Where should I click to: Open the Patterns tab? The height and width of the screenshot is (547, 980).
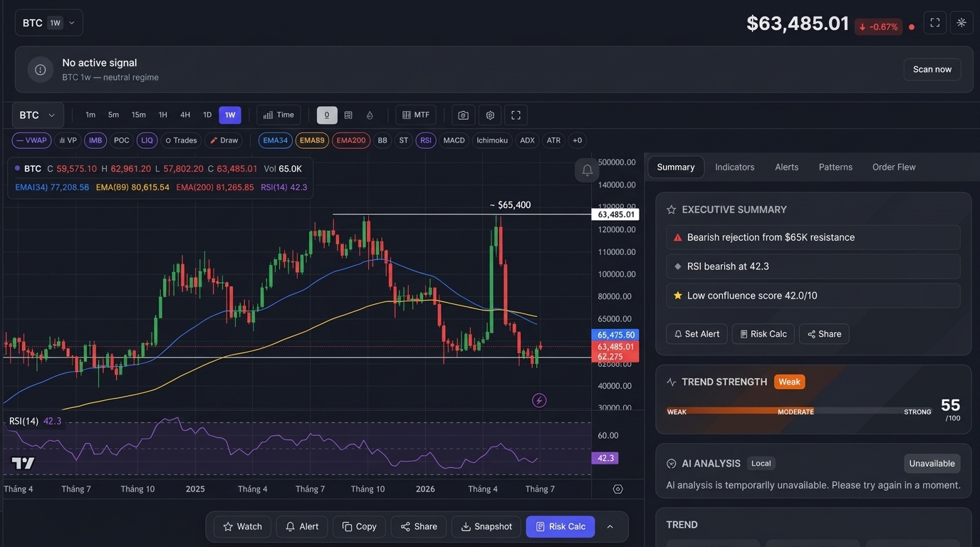point(835,167)
